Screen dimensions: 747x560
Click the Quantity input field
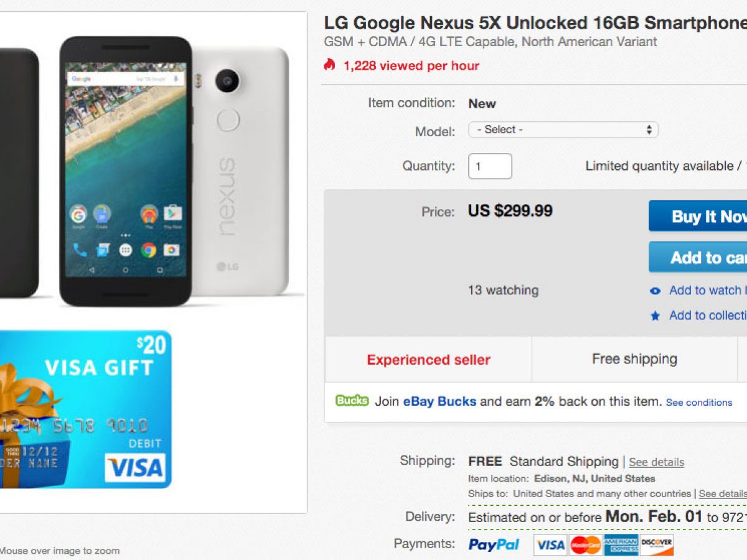click(x=490, y=167)
